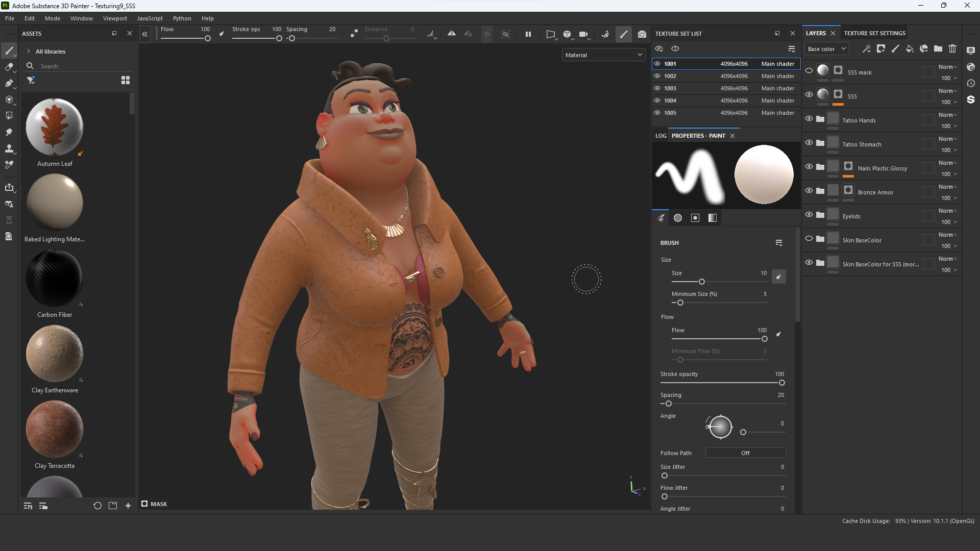The height and width of the screenshot is (551, 980).
Task: Select the Smudge tool
Action: [9, 132]
